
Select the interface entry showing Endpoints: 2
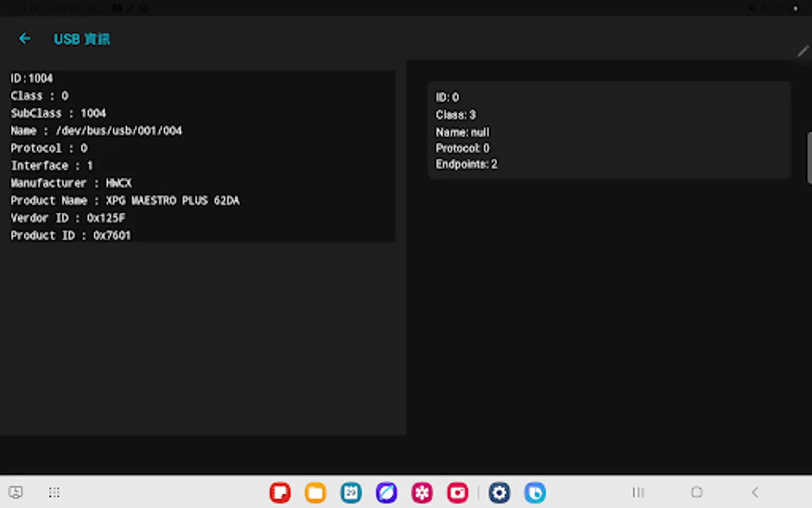608,130
